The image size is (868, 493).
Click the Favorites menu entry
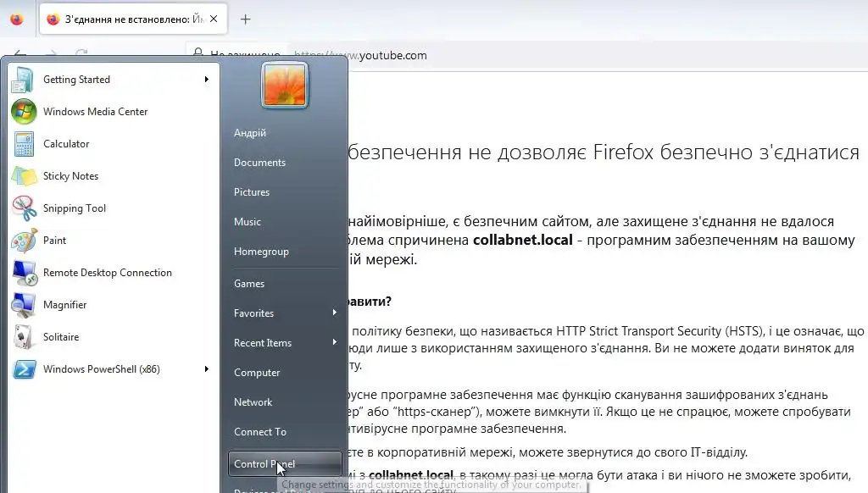coord(285,313)
